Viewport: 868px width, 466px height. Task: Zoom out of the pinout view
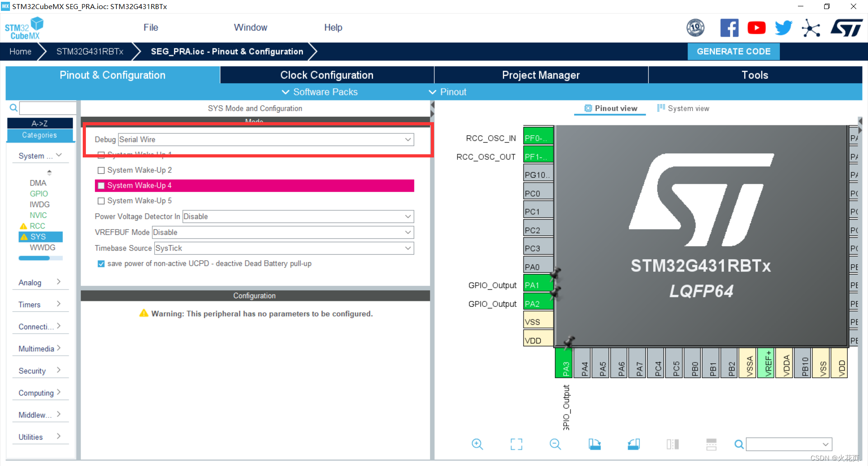555,444
